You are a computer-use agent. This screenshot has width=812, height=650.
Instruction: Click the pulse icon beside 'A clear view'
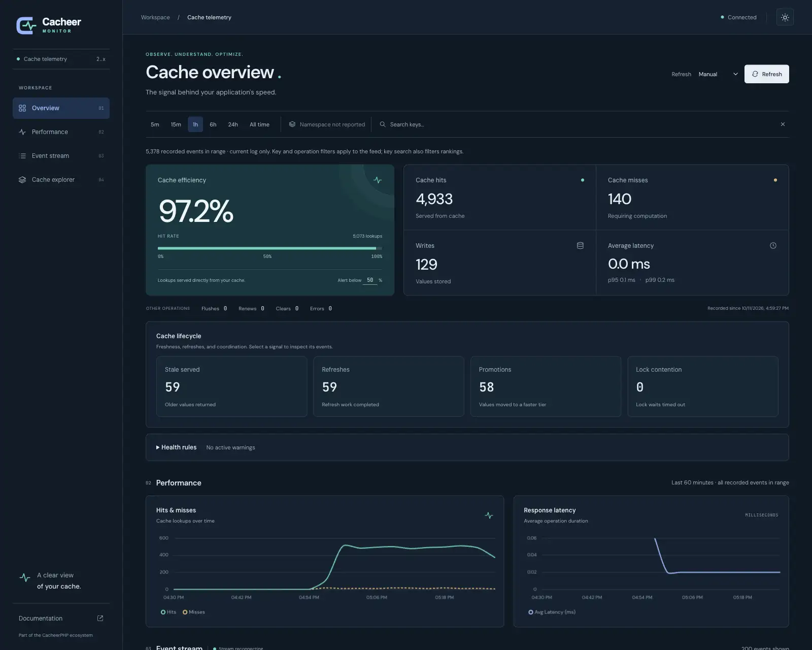coord(25,578)
